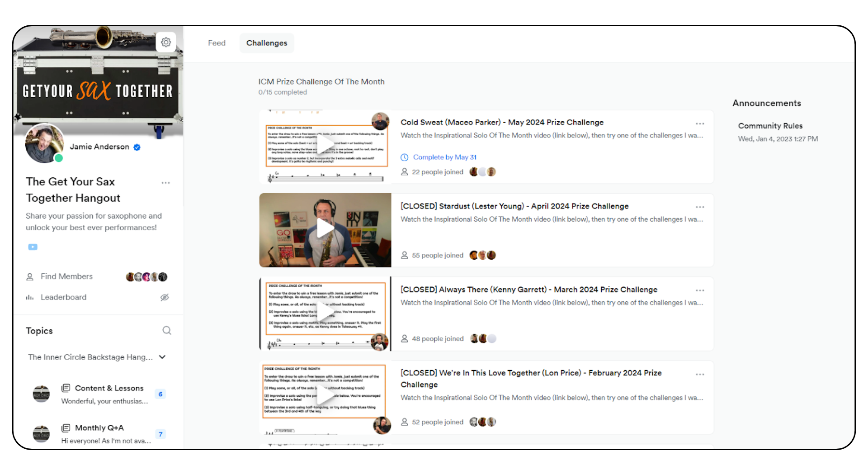
Task: Open Stardust (Lester Young) April 2024 challenge
Action: coord(514,206)
